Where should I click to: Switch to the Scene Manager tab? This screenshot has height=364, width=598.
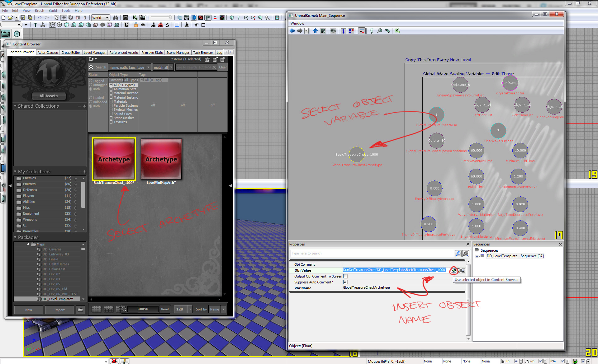(x=178, y=53)
